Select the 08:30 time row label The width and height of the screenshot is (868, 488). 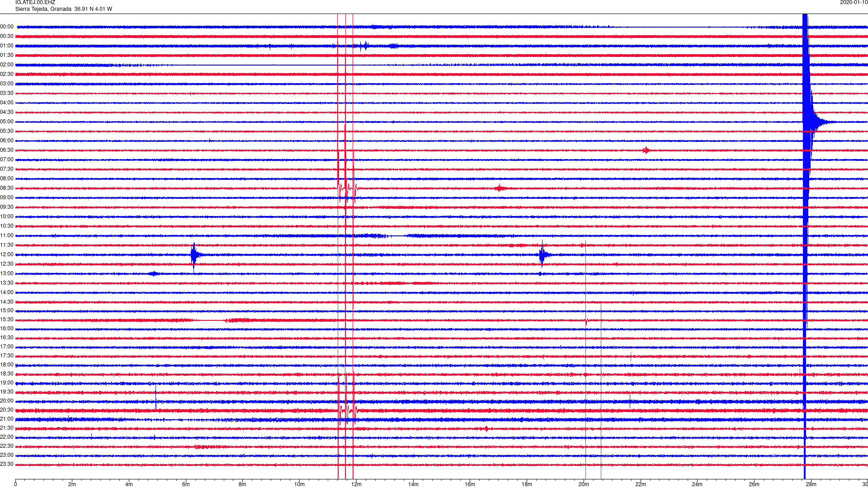pos(7,188)
